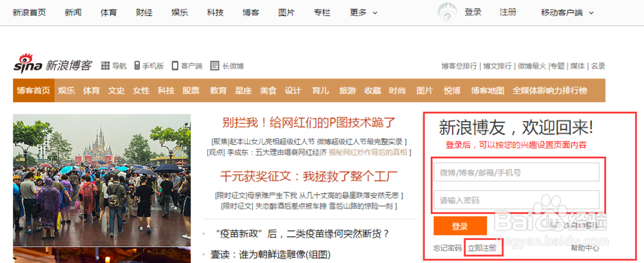
Task: Open the 导航 grid icon link
Action: click(114, 66)
